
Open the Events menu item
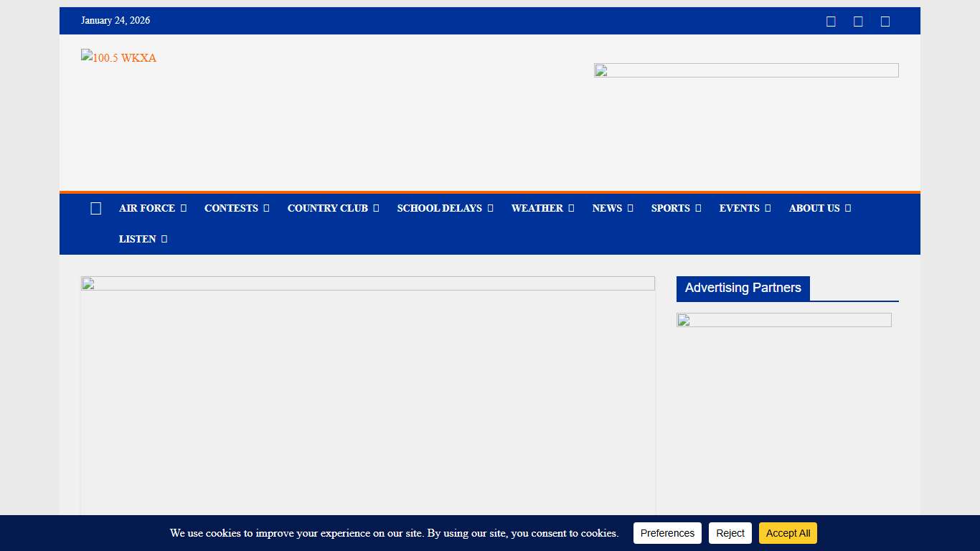click(x=739, y=209)
